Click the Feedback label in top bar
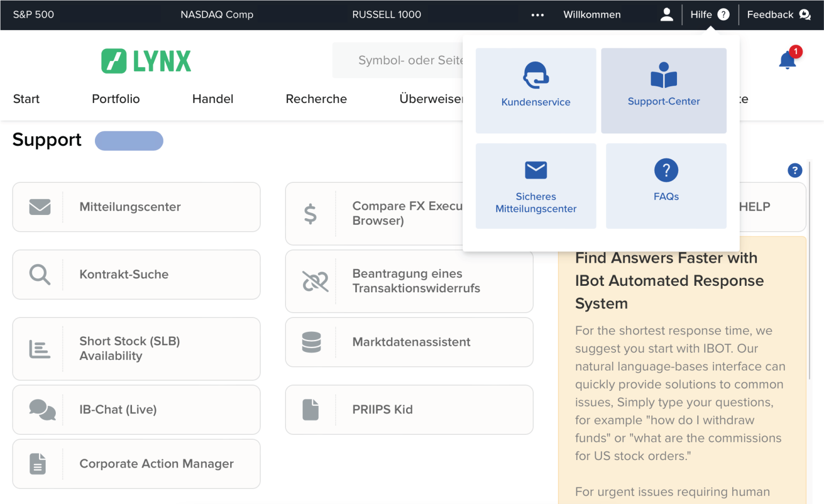This screenshot has width=824, height=504. (x=770, y=14)
